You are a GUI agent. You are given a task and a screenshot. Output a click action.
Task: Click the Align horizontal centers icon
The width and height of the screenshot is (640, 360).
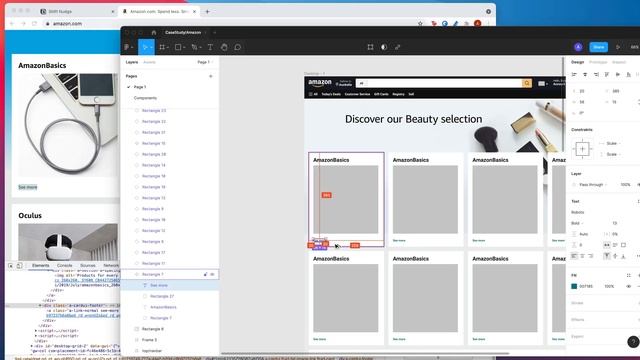click(x=585, y=75)
